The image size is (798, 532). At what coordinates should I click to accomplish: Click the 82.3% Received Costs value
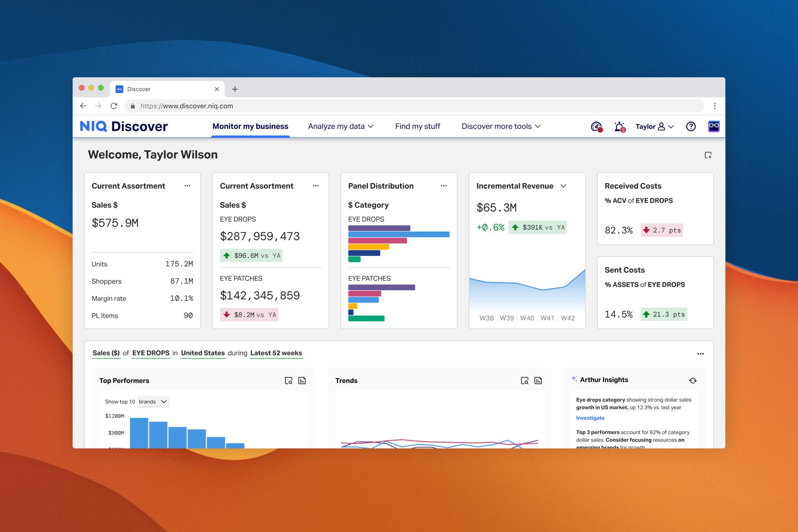tap(619, 230)
